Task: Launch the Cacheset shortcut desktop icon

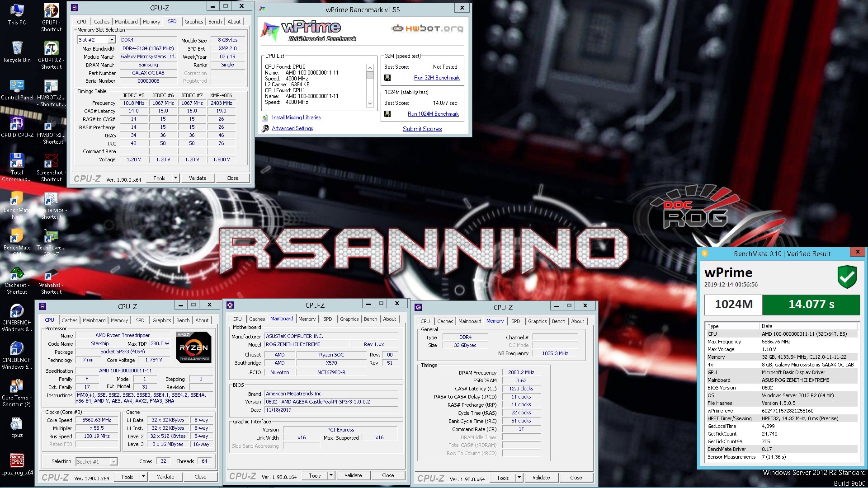Action: [x=17, y=280]
